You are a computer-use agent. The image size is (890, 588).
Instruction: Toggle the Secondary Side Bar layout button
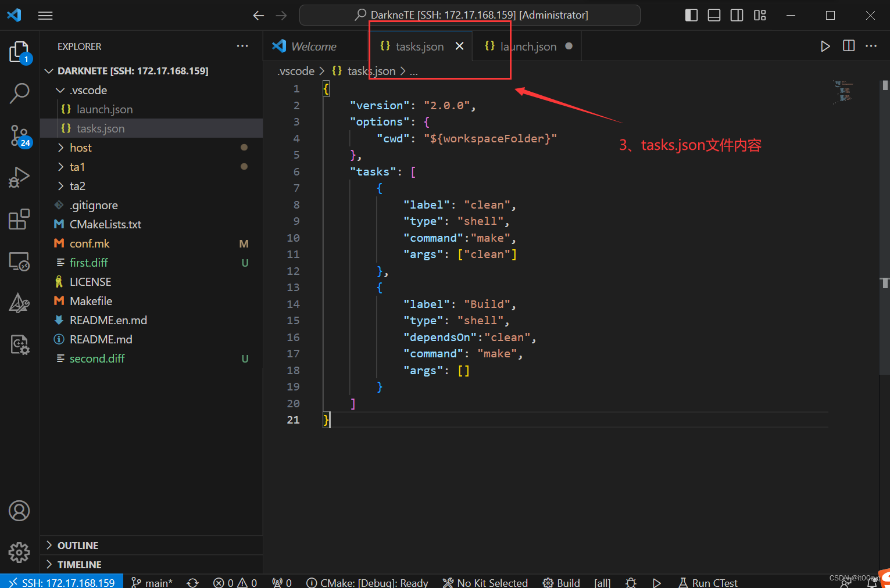(x=737, y=16)
